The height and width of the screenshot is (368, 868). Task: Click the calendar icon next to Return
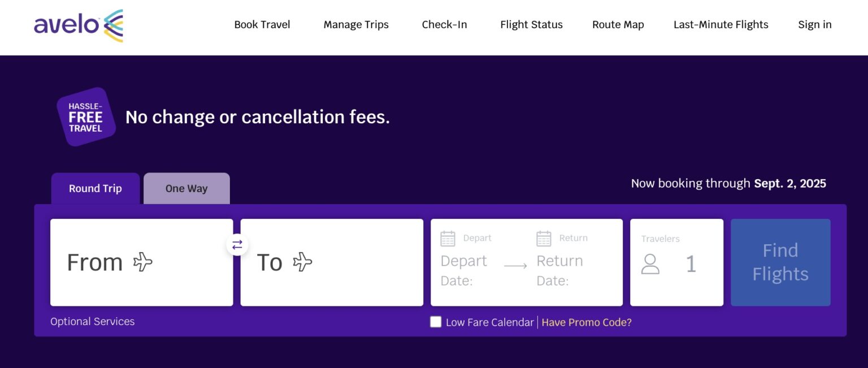[x=544, y=238]
